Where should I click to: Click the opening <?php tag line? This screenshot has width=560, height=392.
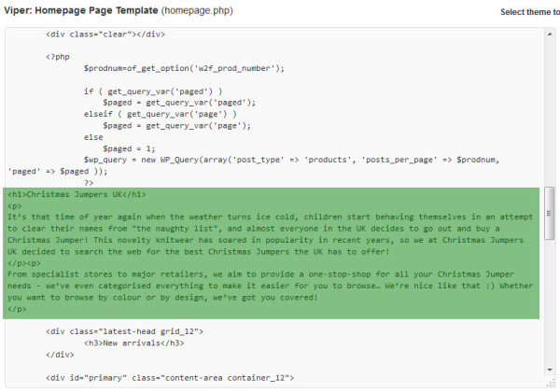point(58,56)
